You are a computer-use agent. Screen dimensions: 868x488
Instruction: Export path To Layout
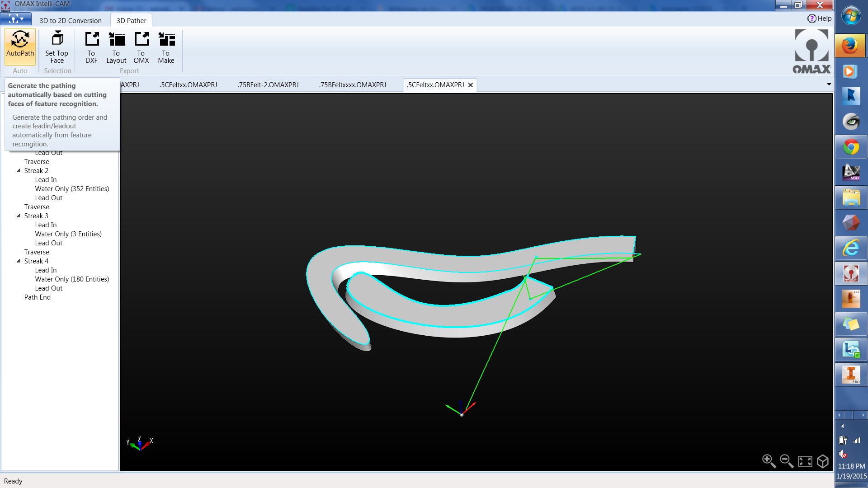pos(116,47)
